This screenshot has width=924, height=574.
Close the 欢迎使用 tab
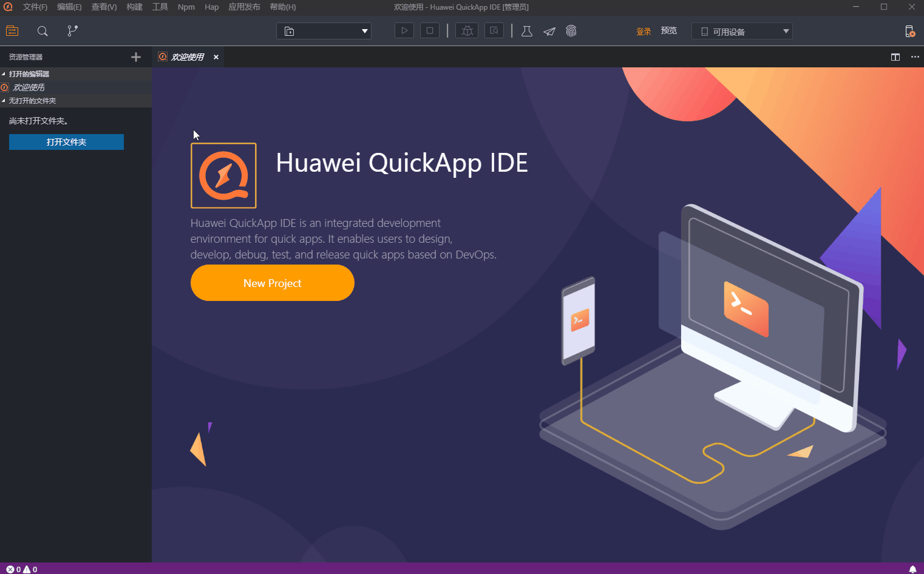pyautogui.click(x=216, y=57)
